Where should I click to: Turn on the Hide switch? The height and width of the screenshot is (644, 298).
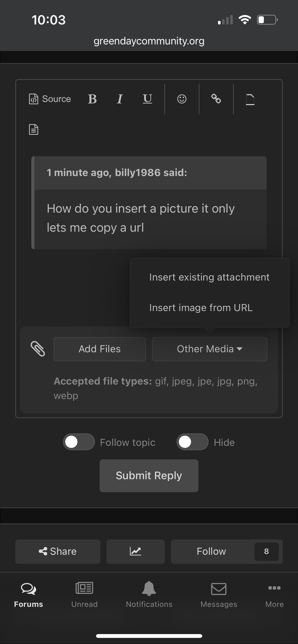(193, 442)
